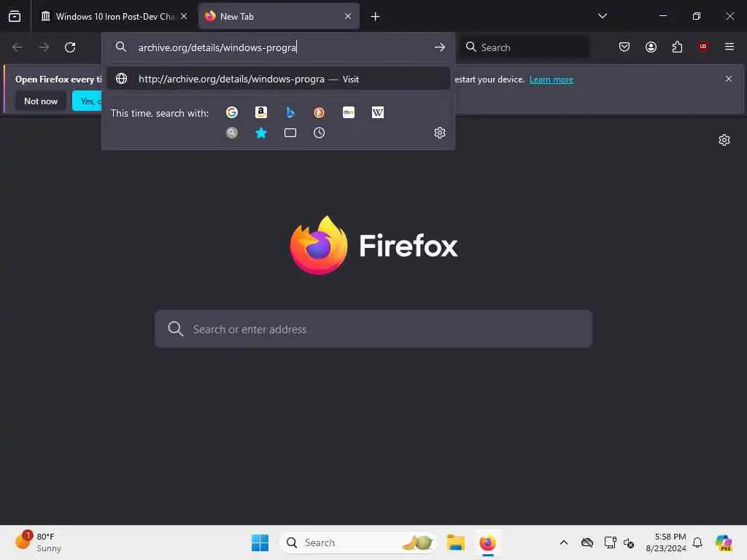Open clock showing 5:58 PM 8/23/2024
This screenshot has width=747, height=560.
pos(665,542)
